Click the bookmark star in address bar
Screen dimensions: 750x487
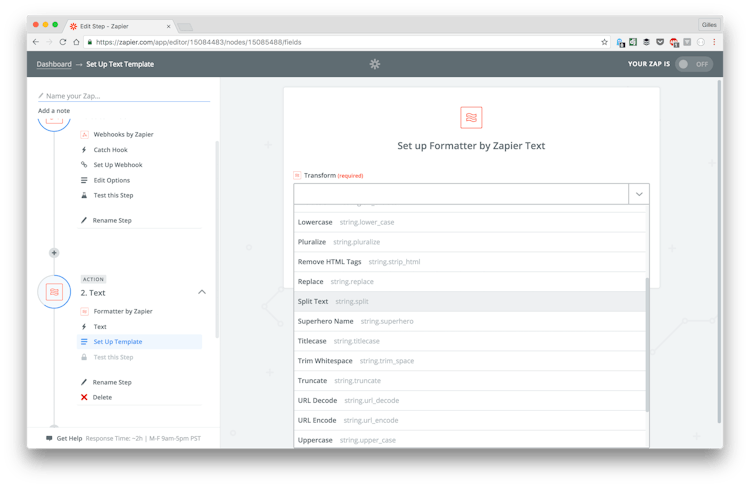click(x=604, y=42)
